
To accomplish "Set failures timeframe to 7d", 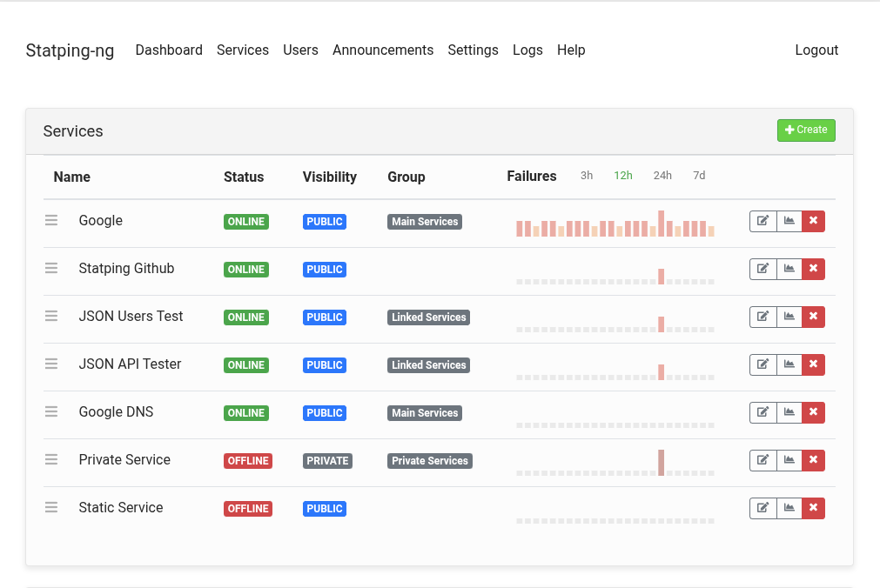I will coord(699,176).
